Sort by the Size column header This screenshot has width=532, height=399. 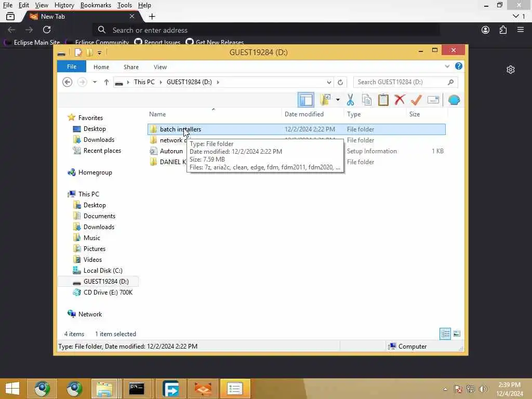pyautogui.click(x=426, y=114)
